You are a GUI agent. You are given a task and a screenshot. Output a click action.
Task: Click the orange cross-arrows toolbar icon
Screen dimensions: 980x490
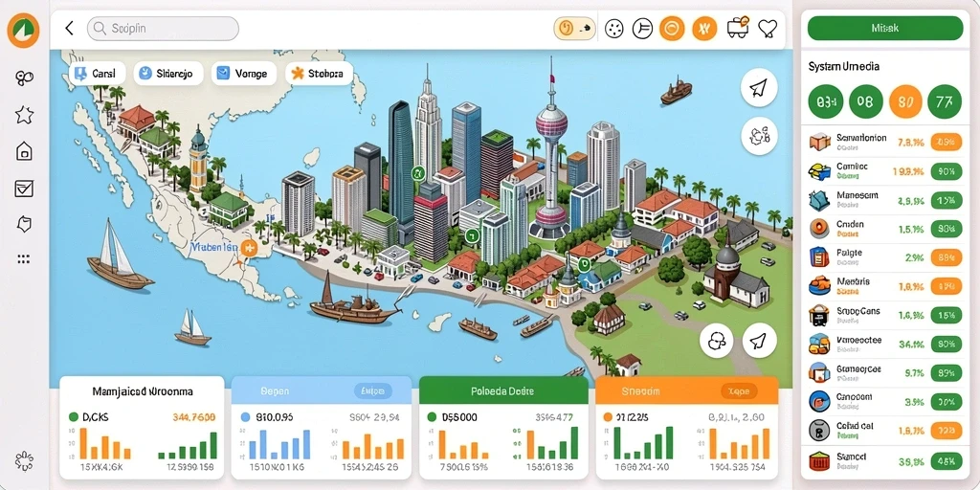[x=704, y=29]
